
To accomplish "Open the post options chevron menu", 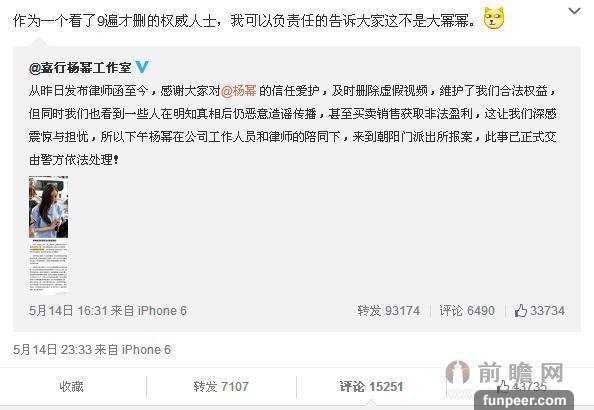I will 574,11.
